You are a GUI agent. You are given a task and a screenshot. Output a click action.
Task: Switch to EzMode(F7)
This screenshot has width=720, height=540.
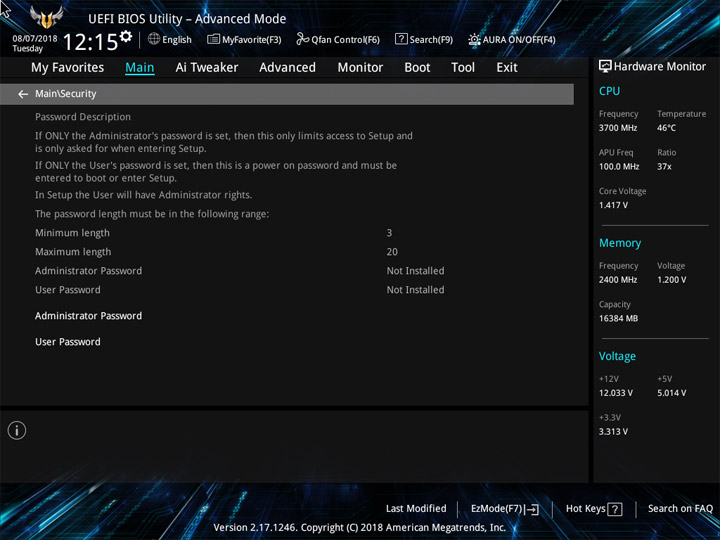coord(505,509)
